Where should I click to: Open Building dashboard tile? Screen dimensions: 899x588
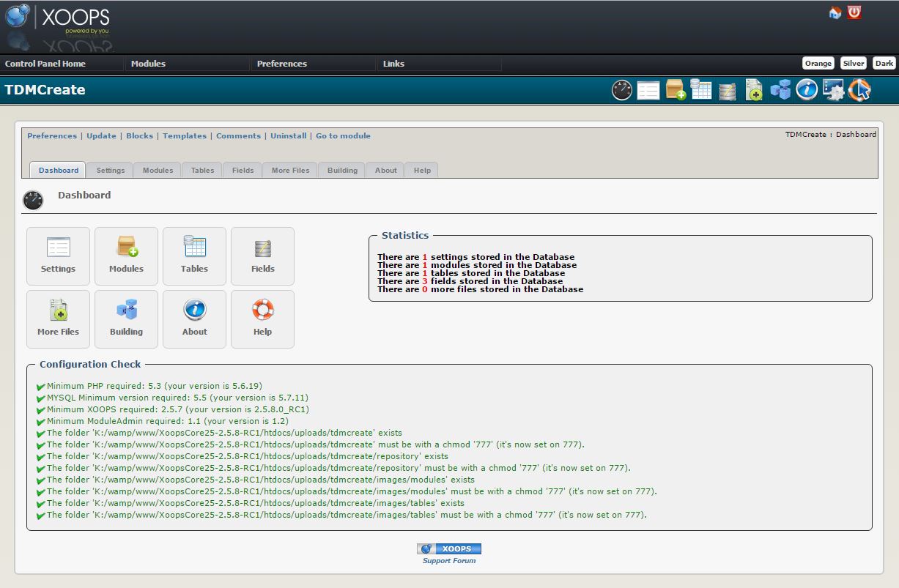tap(126, 319)
